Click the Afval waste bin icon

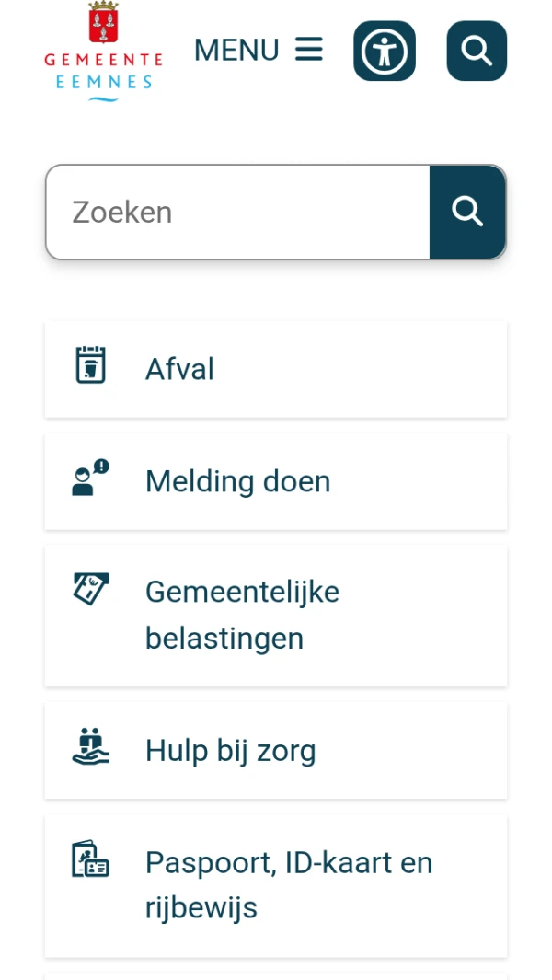click(90, 365)
